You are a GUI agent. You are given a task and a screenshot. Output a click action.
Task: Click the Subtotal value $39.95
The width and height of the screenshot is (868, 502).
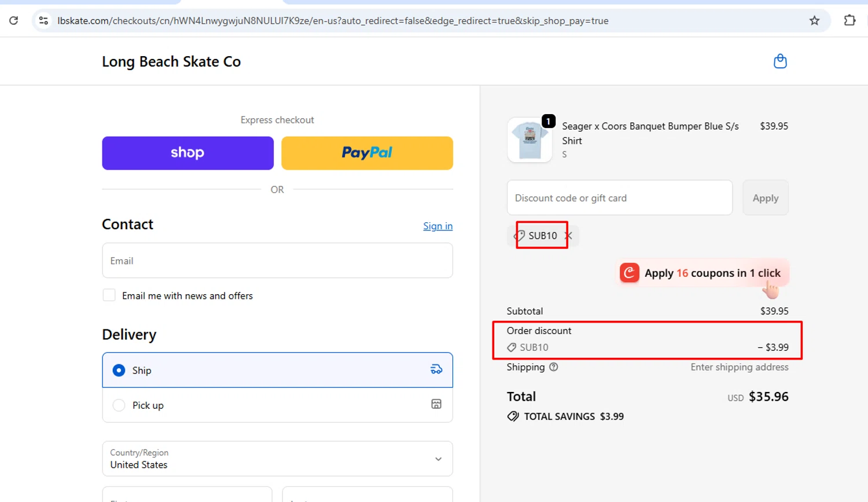[774, 311]
